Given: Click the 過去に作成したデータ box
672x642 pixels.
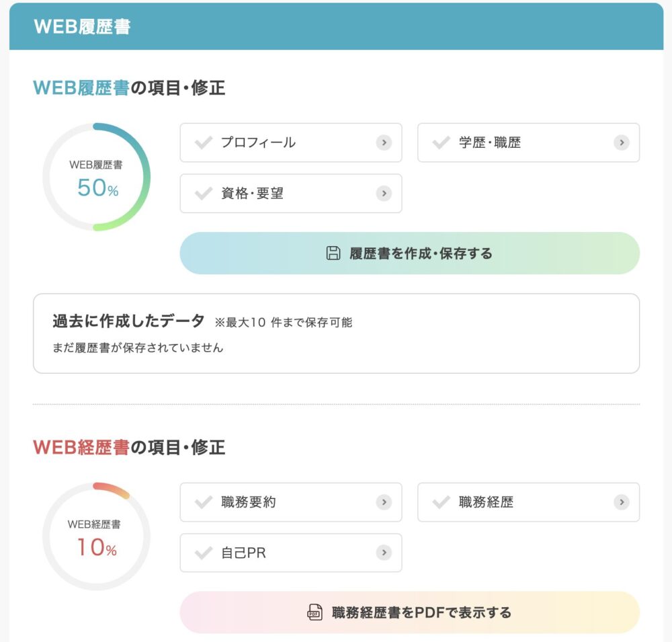Looking at the screenshot, I should pyautogui.click(x=337, y=333).
